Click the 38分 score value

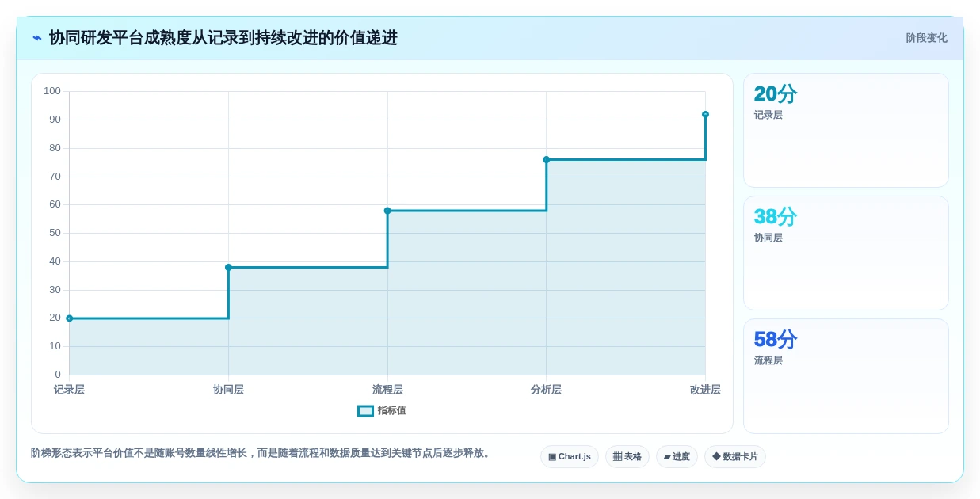click(776, 216)
